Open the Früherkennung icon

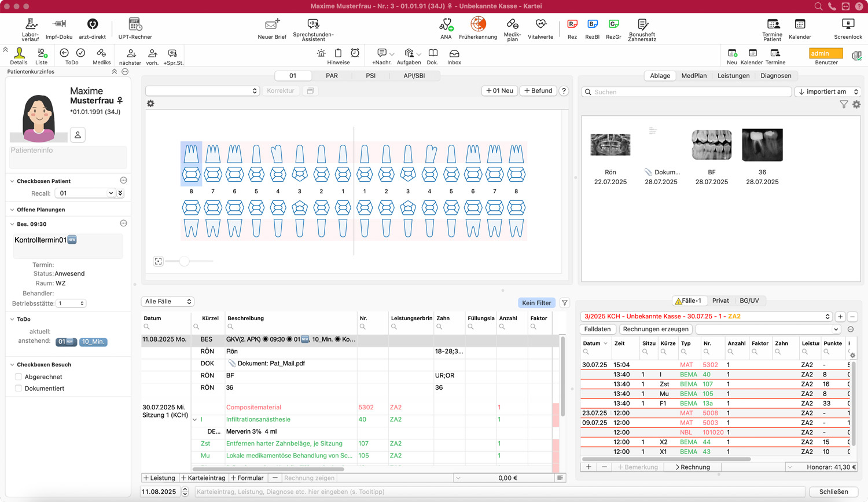click(478, 24)
